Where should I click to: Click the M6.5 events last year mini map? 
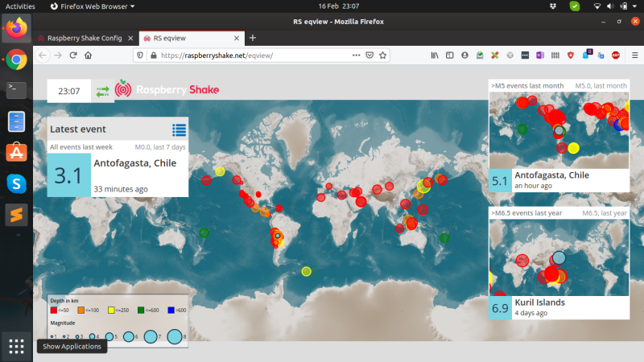(x=559, y=257)
